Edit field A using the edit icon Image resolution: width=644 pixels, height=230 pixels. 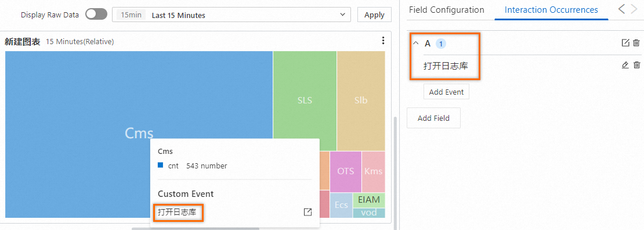625,43
